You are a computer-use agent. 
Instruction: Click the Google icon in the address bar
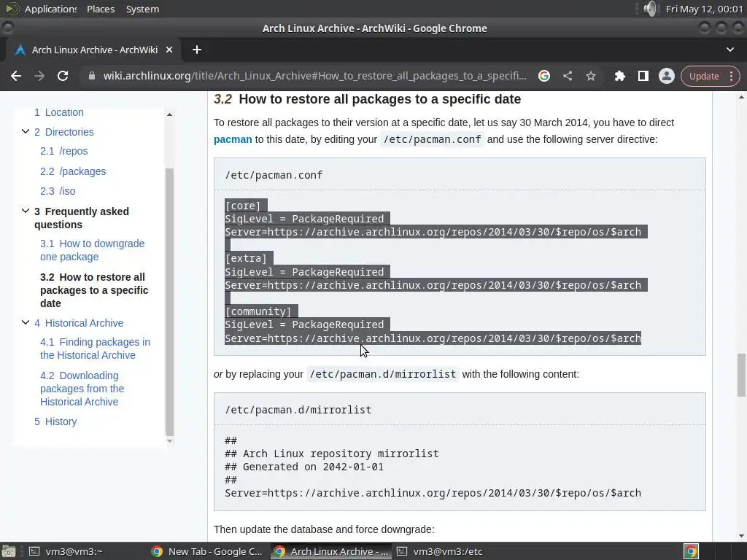tap(544, 76)
